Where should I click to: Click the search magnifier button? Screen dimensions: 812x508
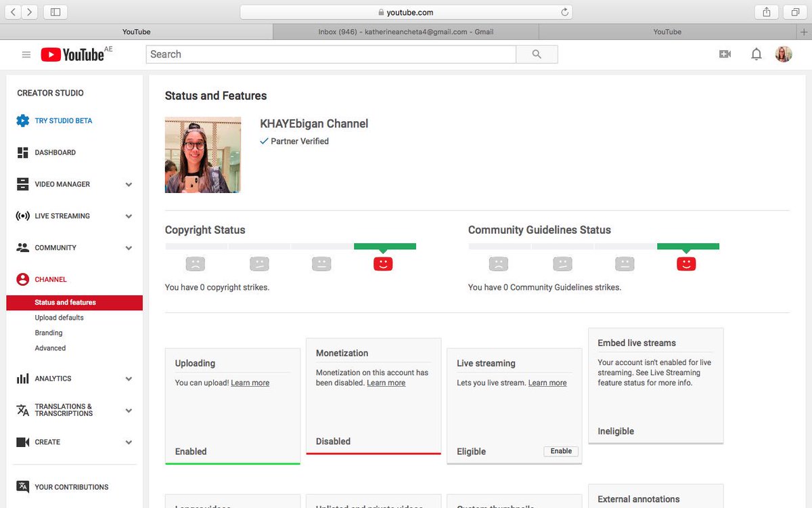tap(537, 54)
